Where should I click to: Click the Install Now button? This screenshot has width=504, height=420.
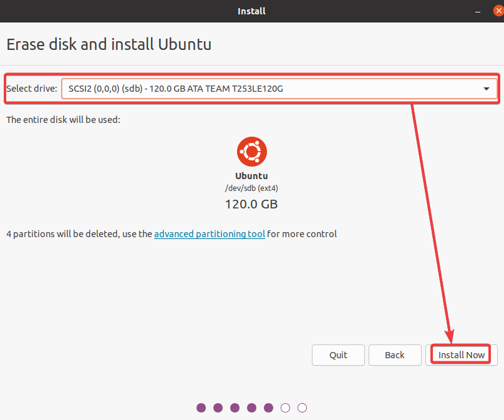[x=461, y=355]
